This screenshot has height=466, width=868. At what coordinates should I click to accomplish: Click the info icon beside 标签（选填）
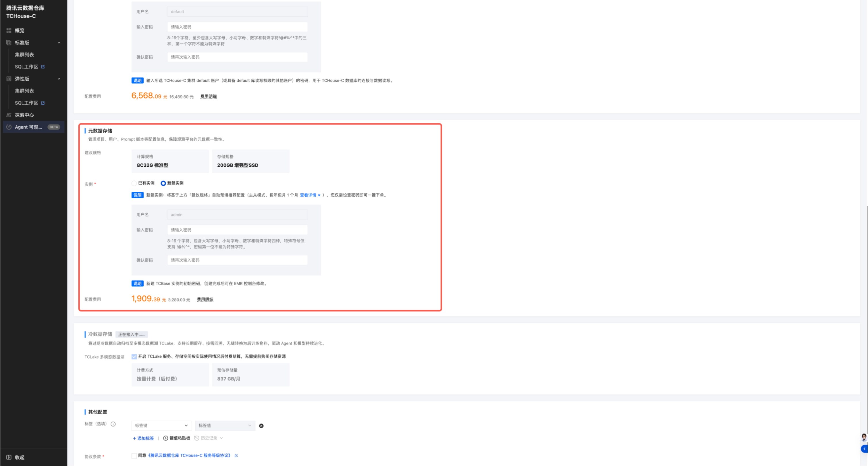click(113, 424)
